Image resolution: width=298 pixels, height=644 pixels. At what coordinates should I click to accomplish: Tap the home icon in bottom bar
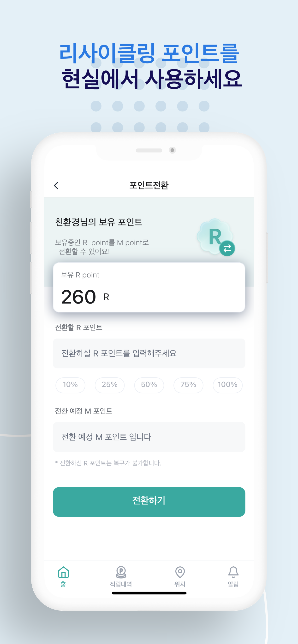click(x=63, y=572)
